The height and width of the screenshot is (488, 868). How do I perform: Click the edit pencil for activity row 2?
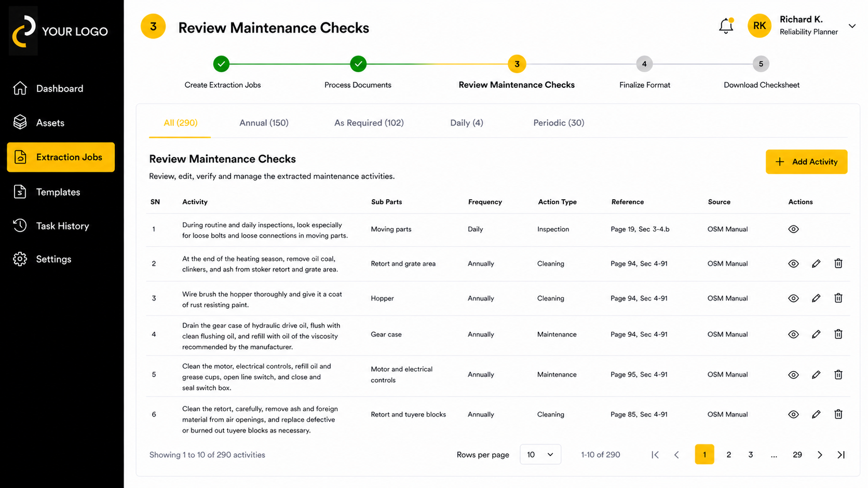coord(816,264)
